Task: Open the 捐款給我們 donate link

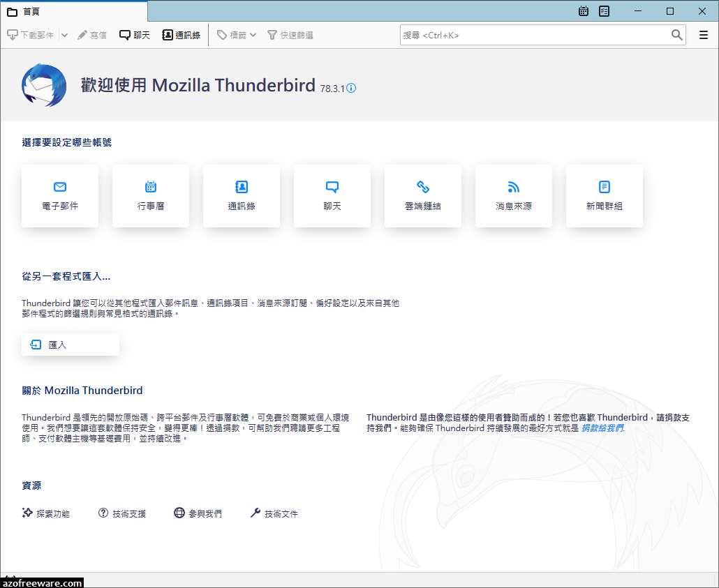Action: 602,428
